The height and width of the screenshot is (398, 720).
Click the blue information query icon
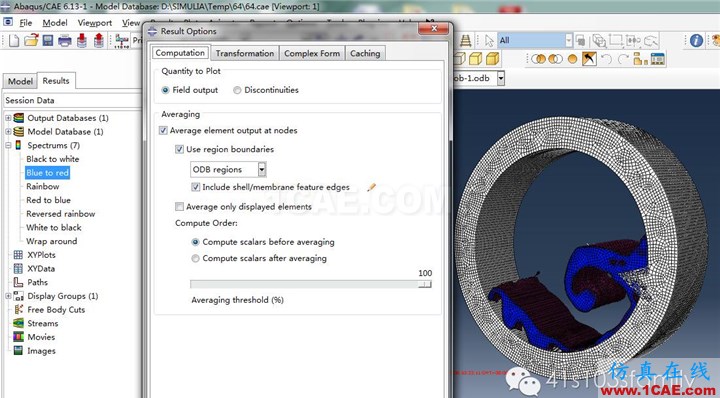point(696,41)
